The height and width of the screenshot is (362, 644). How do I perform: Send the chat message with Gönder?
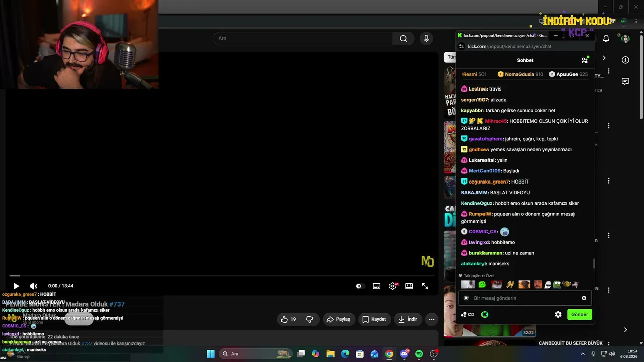pyautogui.click(x=579, y=314)
